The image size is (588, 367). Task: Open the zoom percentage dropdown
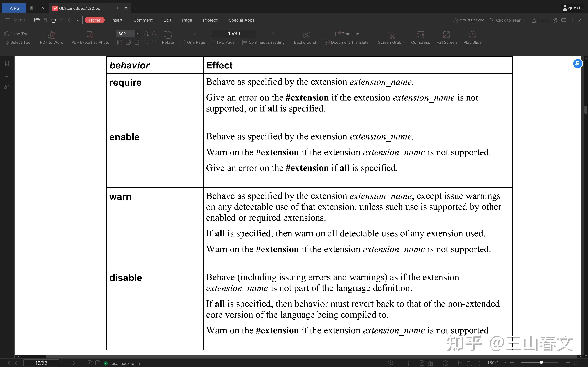click(x=137, y=34)
